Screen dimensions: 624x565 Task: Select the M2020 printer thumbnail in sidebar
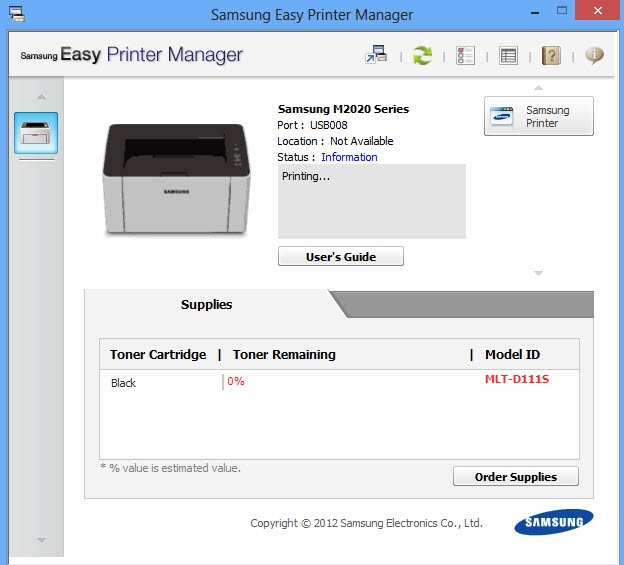tap(36, 133)
